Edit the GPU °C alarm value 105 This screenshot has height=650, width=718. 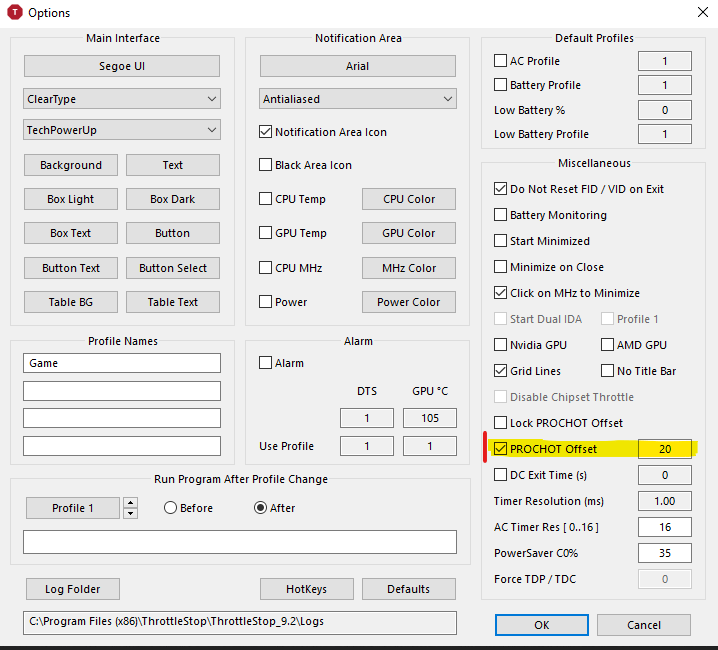[x=430, y=418]
